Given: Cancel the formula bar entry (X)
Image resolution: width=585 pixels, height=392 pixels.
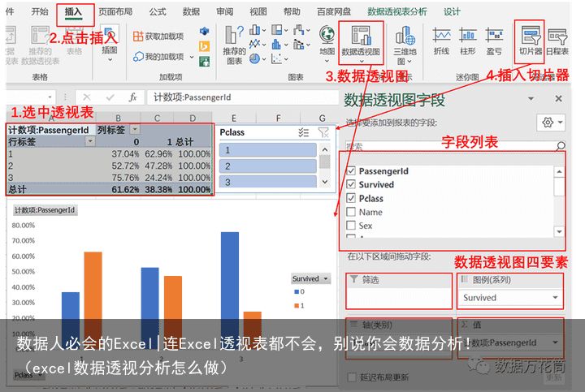Looking at the screenshot, I should pos(87,97).
